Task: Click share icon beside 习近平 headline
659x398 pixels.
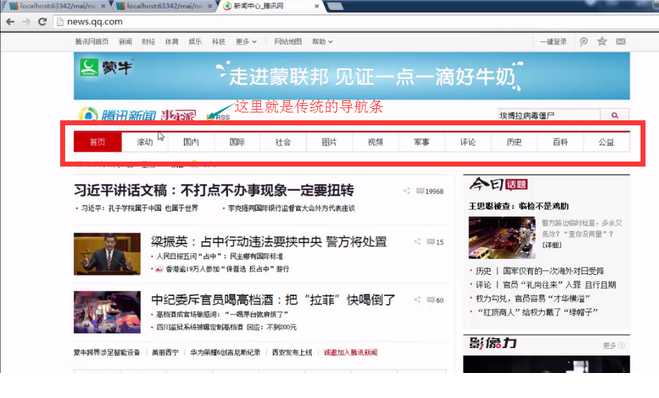Action: pyautogui.click(x=406, y=191)
